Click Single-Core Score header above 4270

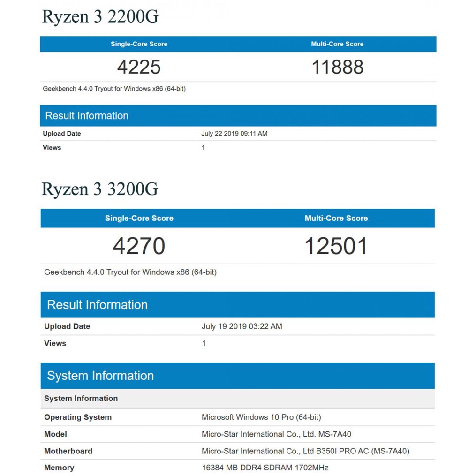click(139, 219)
